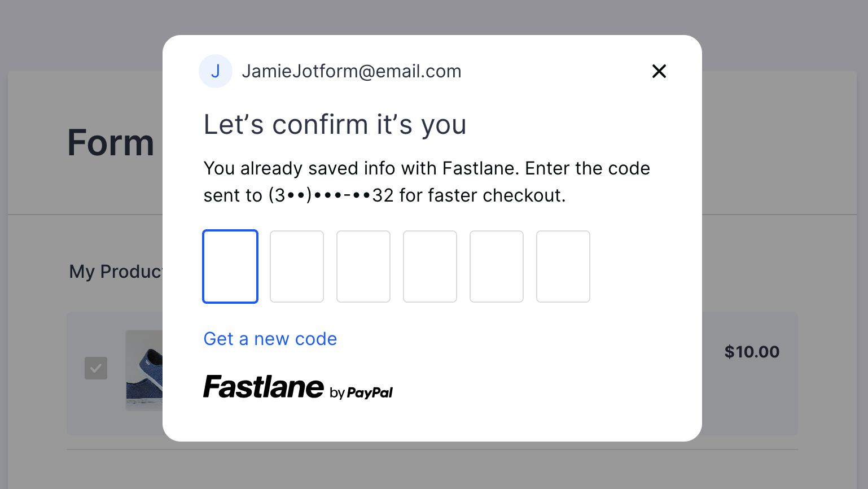Click the $10.00 product price
Viewport: 868px width, 489px height.
click(752, 352)
